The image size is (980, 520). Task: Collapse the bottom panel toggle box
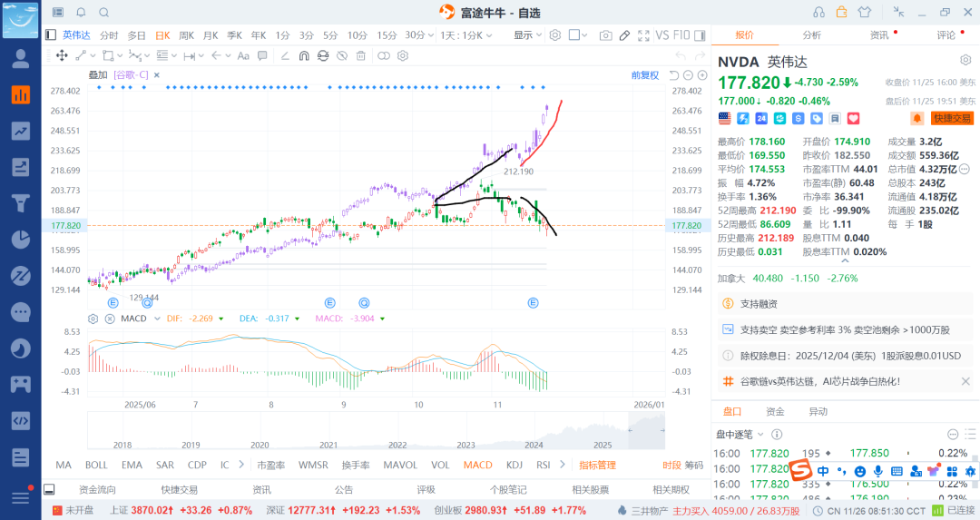[49, 489]
